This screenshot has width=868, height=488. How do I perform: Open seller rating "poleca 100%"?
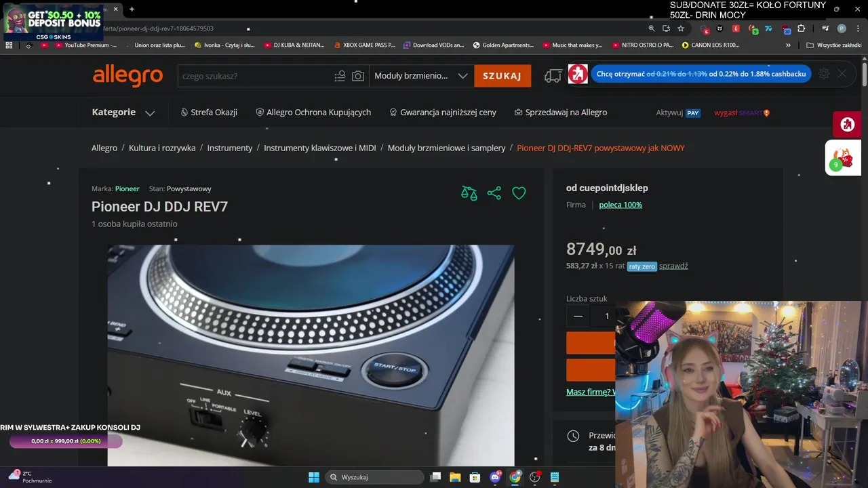point(620,205)
